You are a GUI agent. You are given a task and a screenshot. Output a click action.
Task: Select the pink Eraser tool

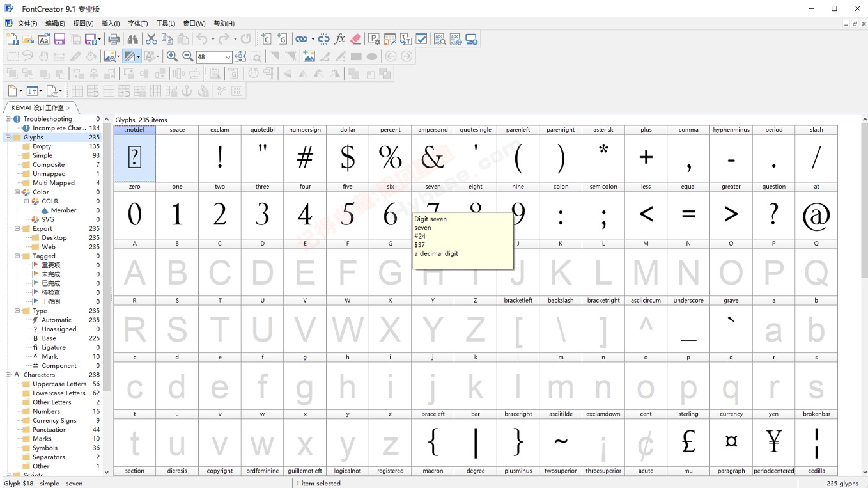pos(355,38)
